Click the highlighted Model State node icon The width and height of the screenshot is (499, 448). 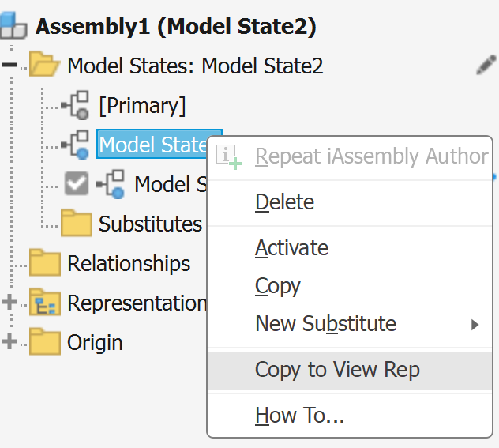point(77,145)
